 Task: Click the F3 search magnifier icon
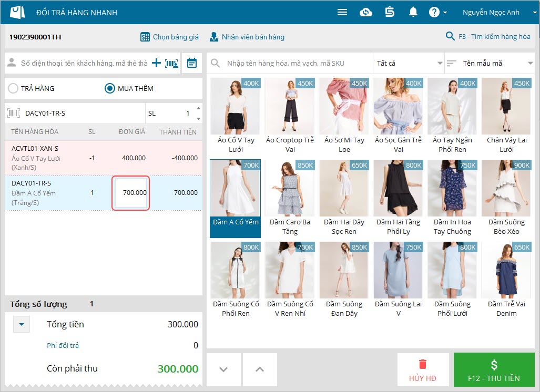[450, 36]
